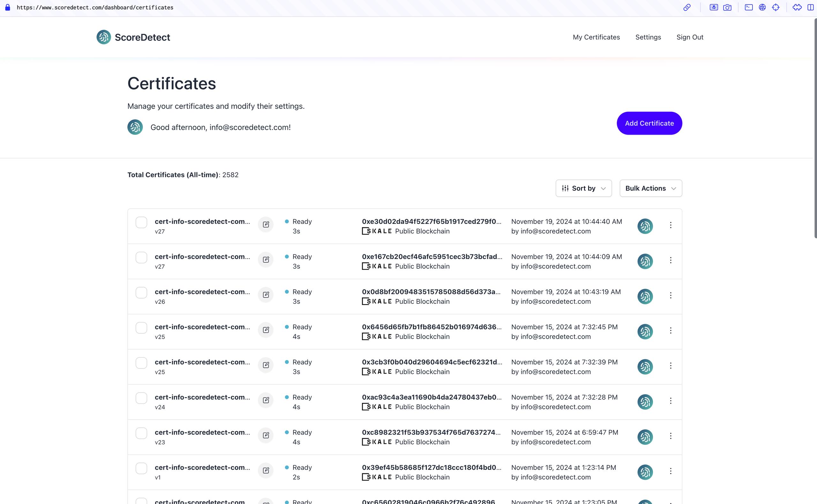Tick the checkbox for v23 certificate
Screen dimensions: 817x504
141,433
